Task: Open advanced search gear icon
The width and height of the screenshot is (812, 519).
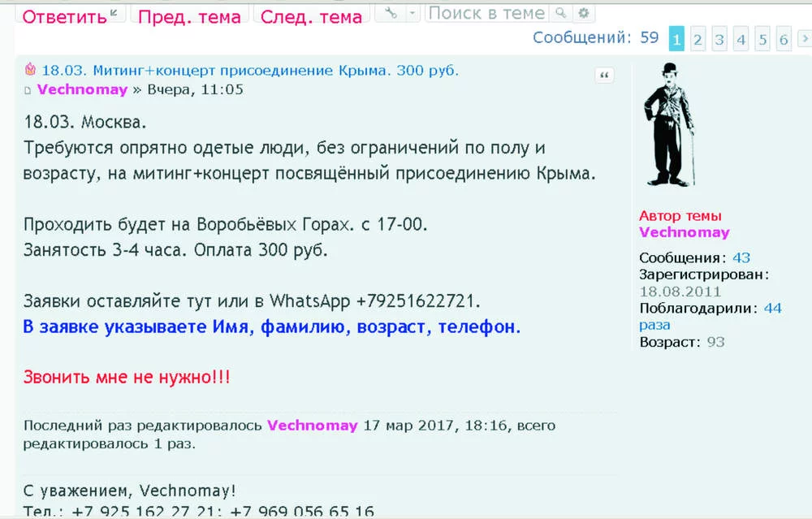Action: 584,13
